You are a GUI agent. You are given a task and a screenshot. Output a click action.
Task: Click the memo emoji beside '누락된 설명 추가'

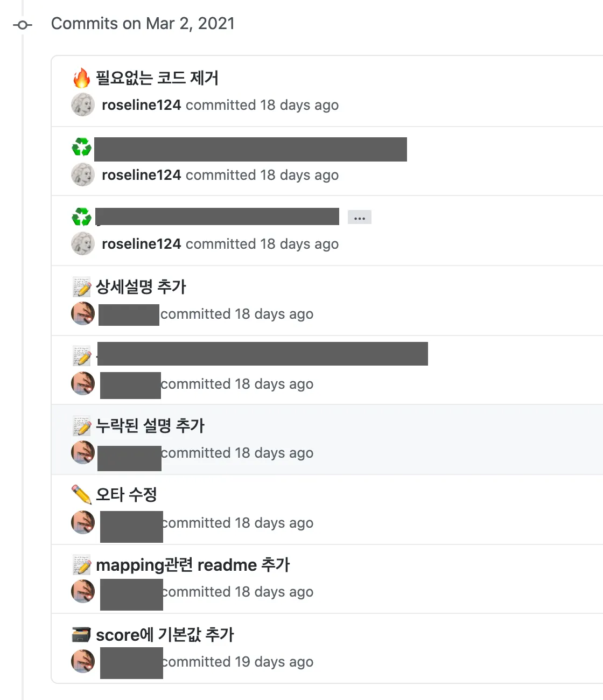pyautogui.click(x=82, y=426)
